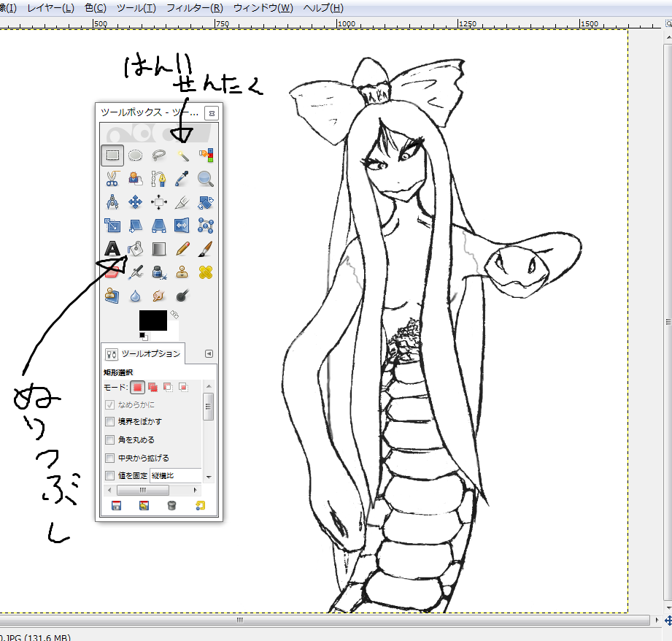Select the Pencil tool

pos(182,249)
